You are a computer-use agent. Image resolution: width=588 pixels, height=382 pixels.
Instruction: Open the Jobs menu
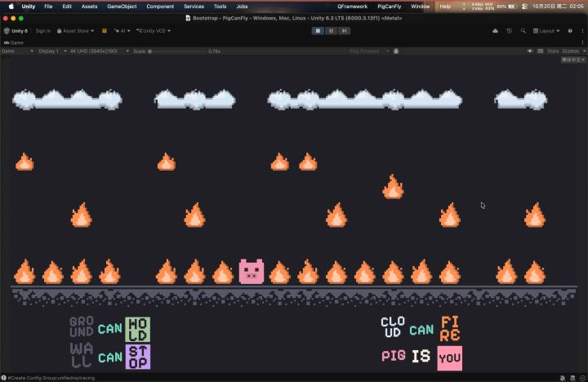(x=242, y=7)
